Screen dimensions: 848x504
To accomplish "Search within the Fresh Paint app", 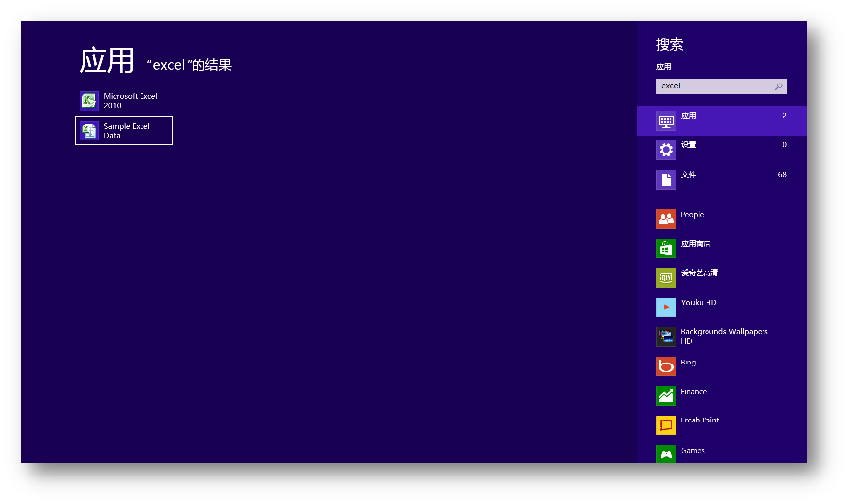I will point(721,425).
